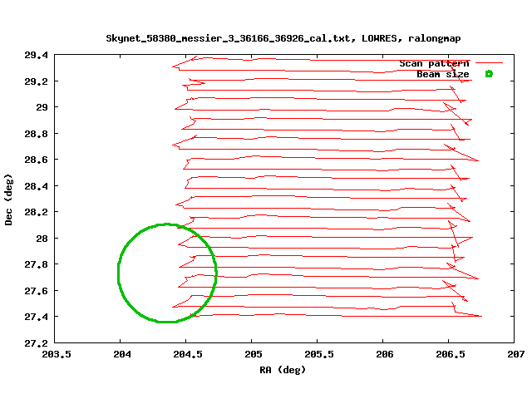Viewport: 532px width, 399px height.
Task: Click the 204 RA axis tick label
Action: click(x=122, y=354)
